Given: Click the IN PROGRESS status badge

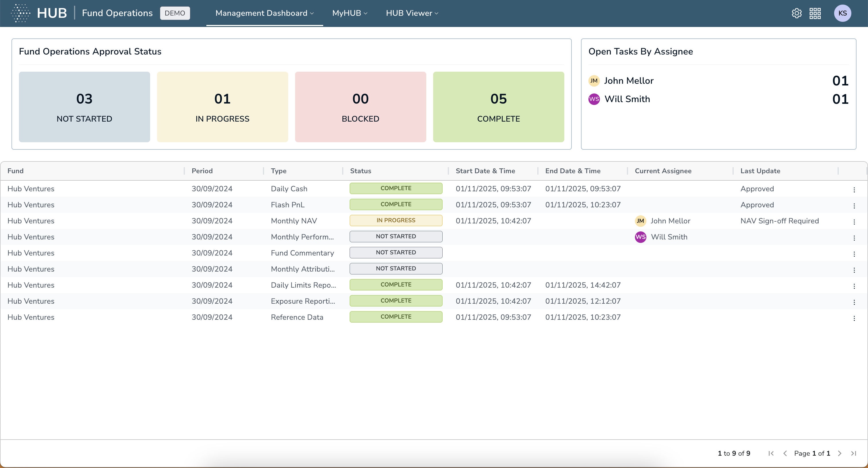Looking at the screenshot, I should point(396,220).
